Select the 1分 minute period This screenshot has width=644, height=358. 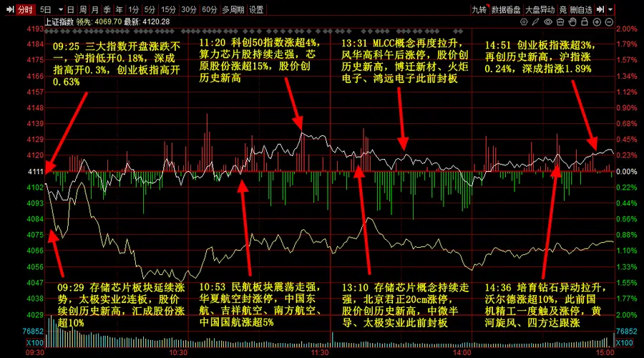(134, 9)
